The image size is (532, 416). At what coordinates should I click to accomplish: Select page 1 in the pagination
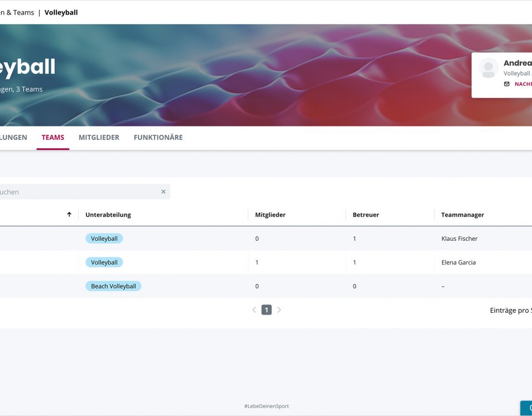pyautogui.click(x=267, y=310)
